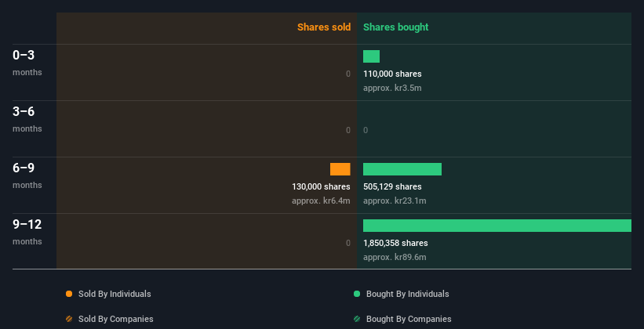Click the striped Sold By Companies legend icon

[69, 319]
